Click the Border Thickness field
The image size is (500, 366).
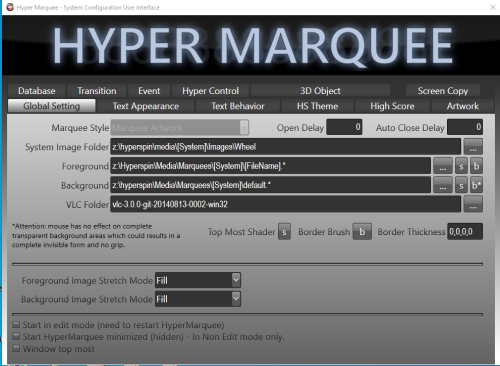pos(465,231)
